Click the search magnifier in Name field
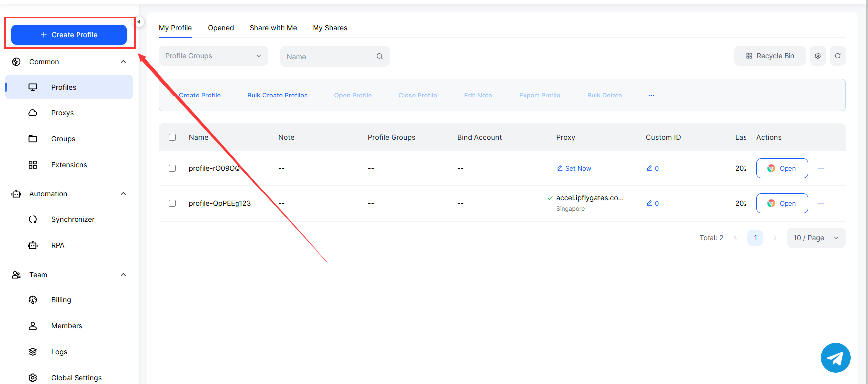The image size is (868, 384). (380, 56)
